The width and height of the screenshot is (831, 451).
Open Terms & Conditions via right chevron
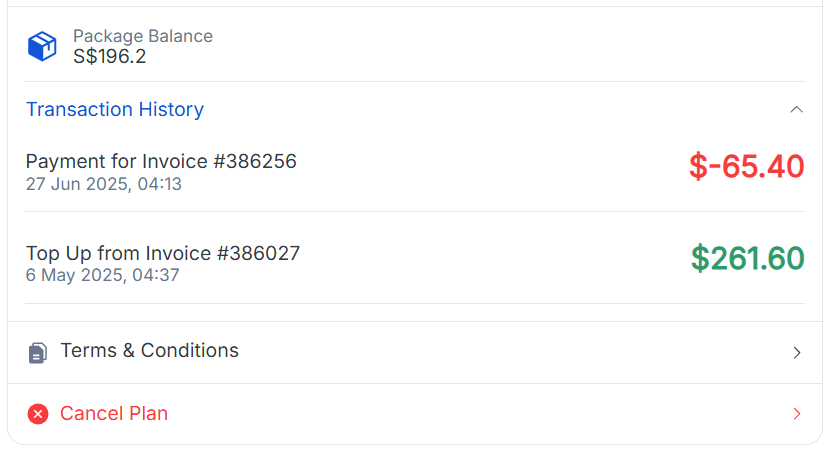(x=797, y=352)
